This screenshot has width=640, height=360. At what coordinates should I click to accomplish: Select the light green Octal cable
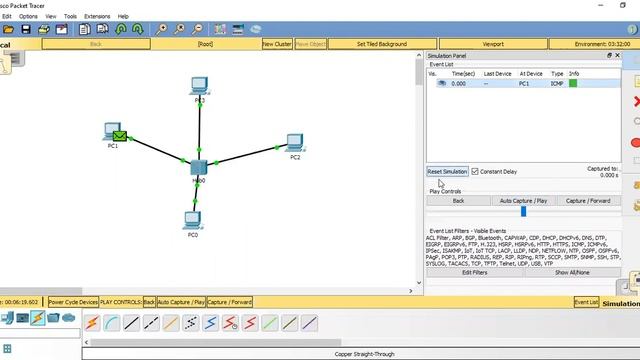point(270,323)
